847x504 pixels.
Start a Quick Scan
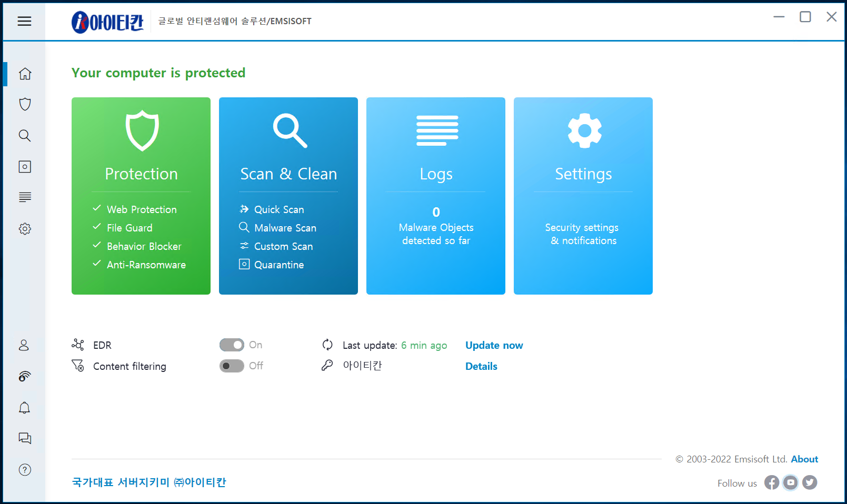click(x=279, y=209)
